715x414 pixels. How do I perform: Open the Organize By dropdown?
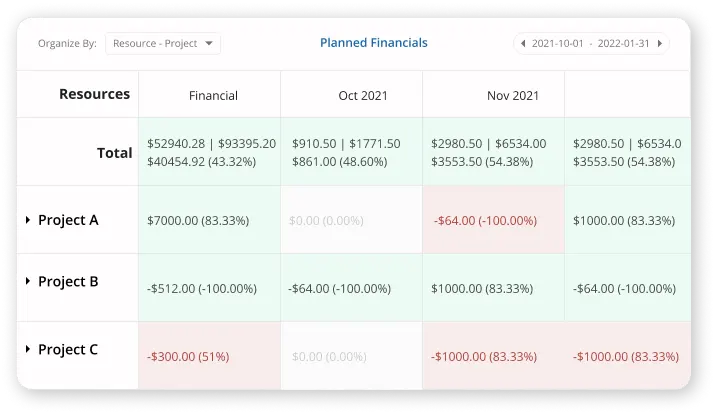tap(162, 44)
